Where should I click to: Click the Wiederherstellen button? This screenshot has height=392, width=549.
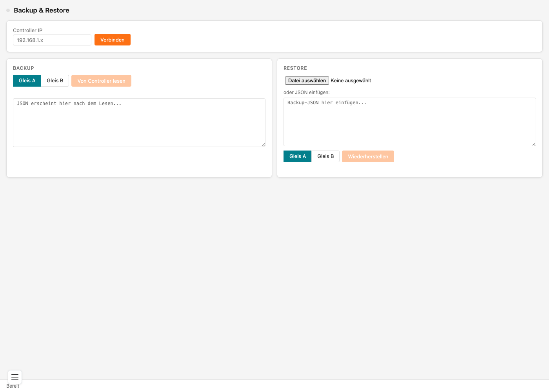368,156
